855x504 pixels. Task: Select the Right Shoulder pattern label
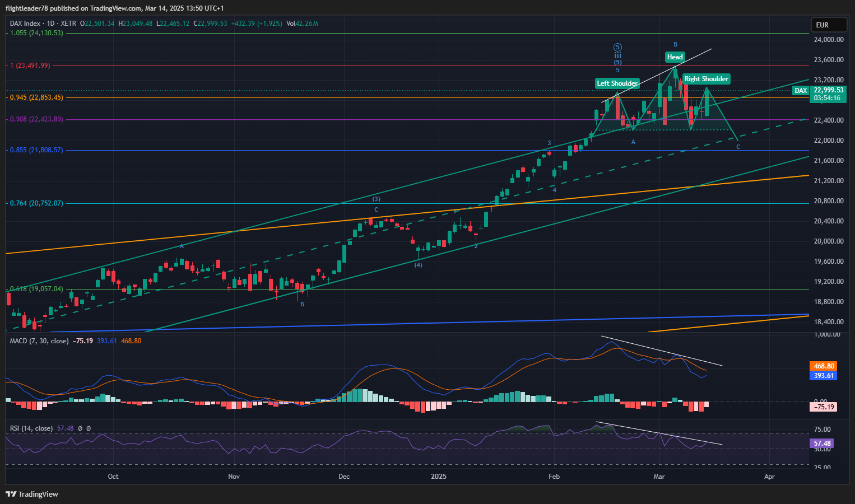706,79
